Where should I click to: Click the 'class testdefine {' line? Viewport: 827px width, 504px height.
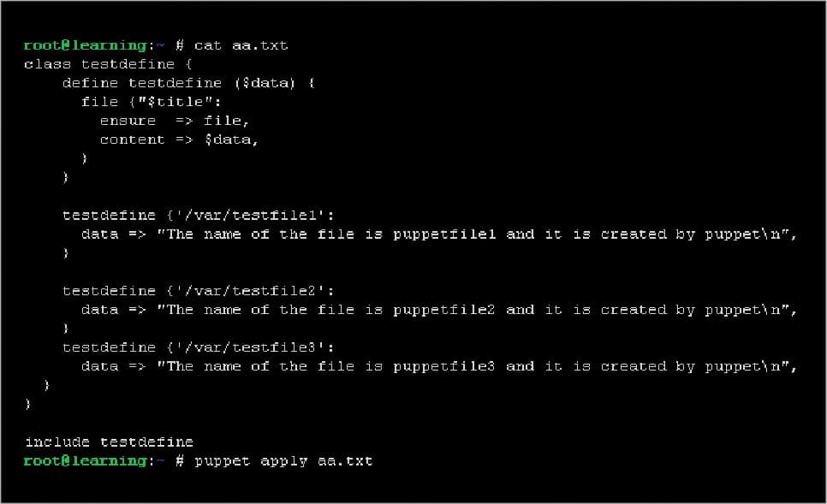click(x=98, y=64)
